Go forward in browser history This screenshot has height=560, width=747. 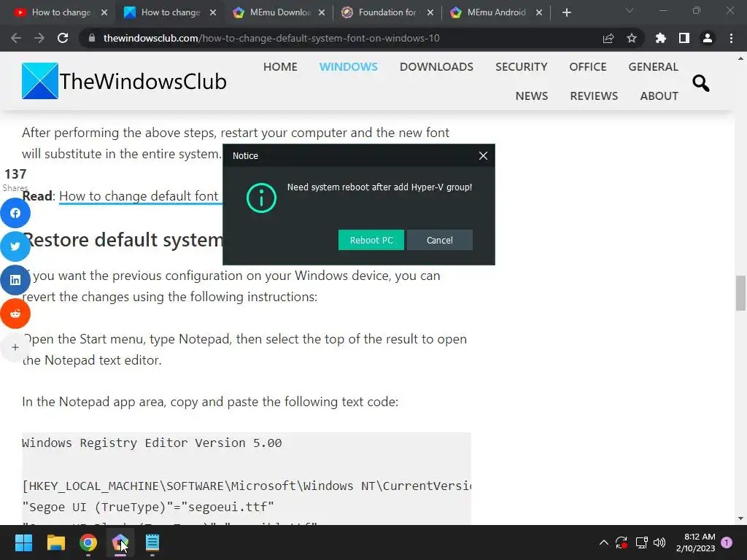[x=39, y=38]
